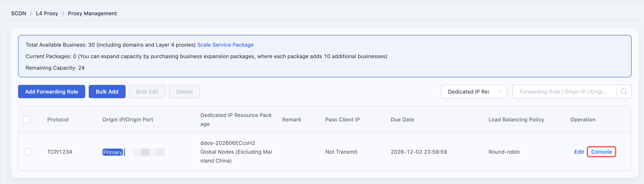
Task: Click the Delete button
Action: pyautogui.click(x=185, y=92)
